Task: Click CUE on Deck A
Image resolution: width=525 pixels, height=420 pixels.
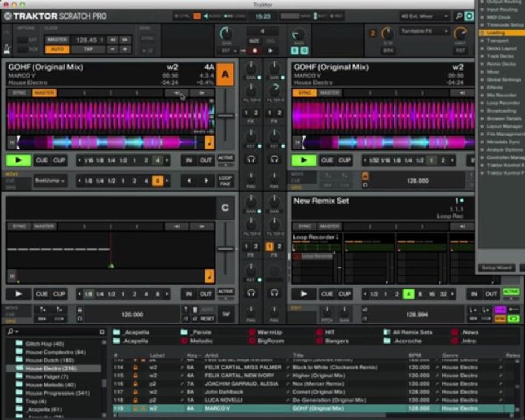Action: click(x=41, y=160)
